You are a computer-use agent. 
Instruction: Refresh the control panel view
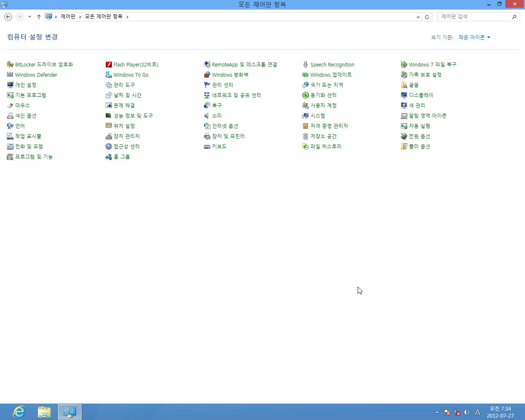click(x=427, y=17)
